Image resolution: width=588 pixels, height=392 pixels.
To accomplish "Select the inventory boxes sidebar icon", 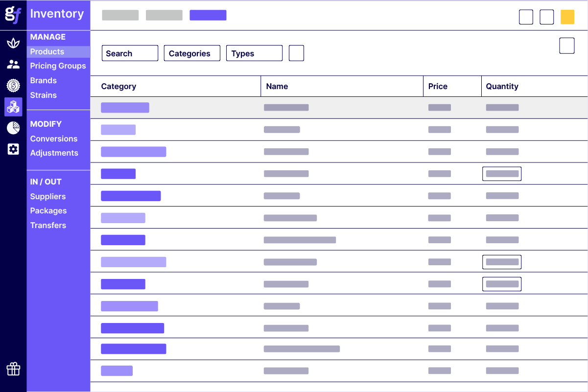I will pyautogui.click(x=13, y=107).
